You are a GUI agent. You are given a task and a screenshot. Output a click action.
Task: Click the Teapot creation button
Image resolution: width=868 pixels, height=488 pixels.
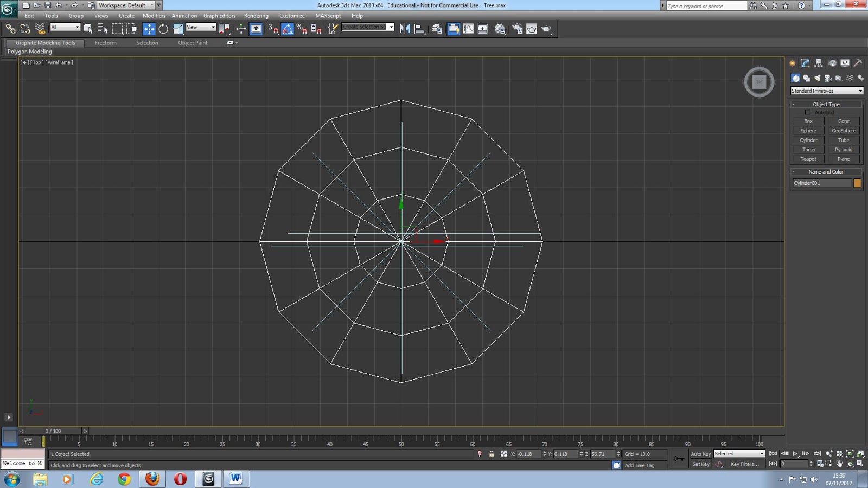tap(808, 158)
